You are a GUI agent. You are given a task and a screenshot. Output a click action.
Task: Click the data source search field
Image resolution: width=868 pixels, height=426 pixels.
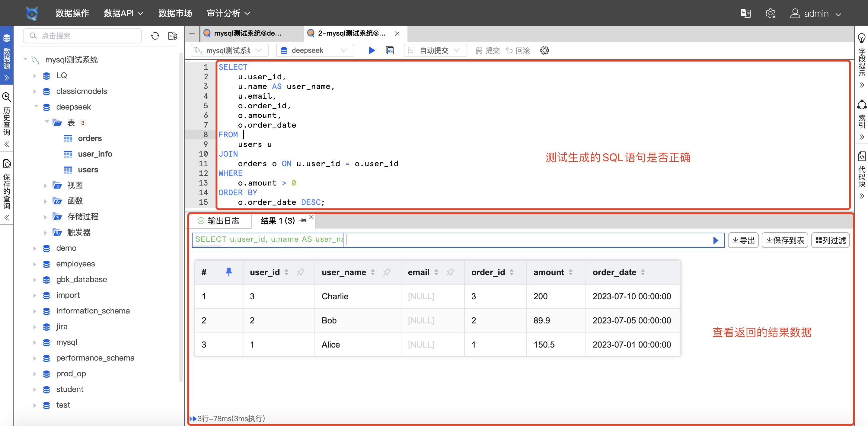(x=83, y=36)
